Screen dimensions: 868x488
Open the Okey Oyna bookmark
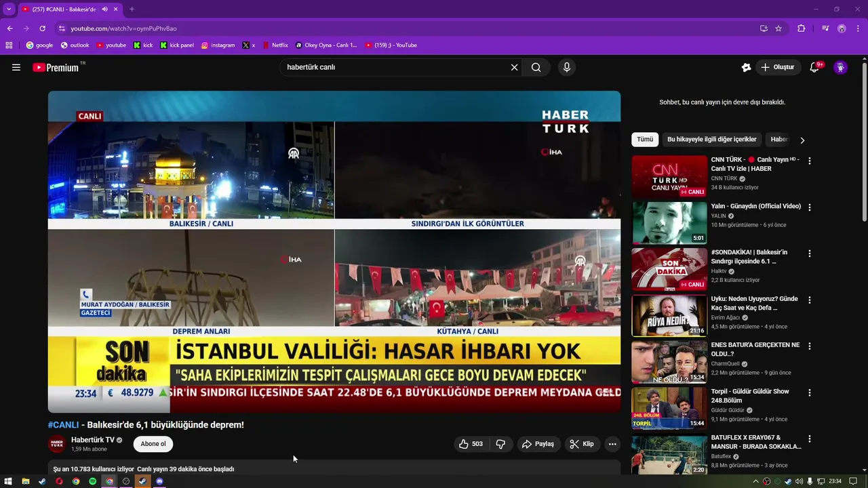click(x=326, y=45)
